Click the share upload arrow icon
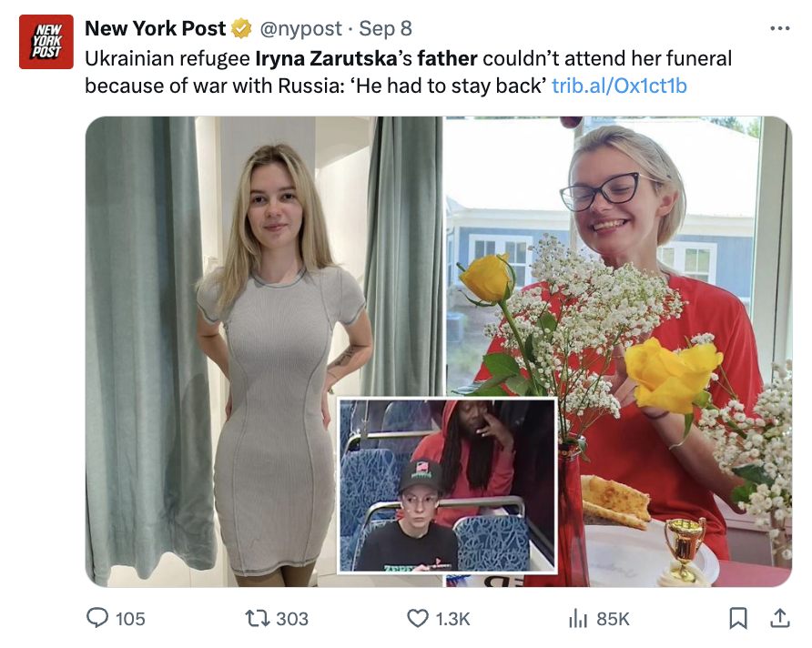 coord(779,619)
